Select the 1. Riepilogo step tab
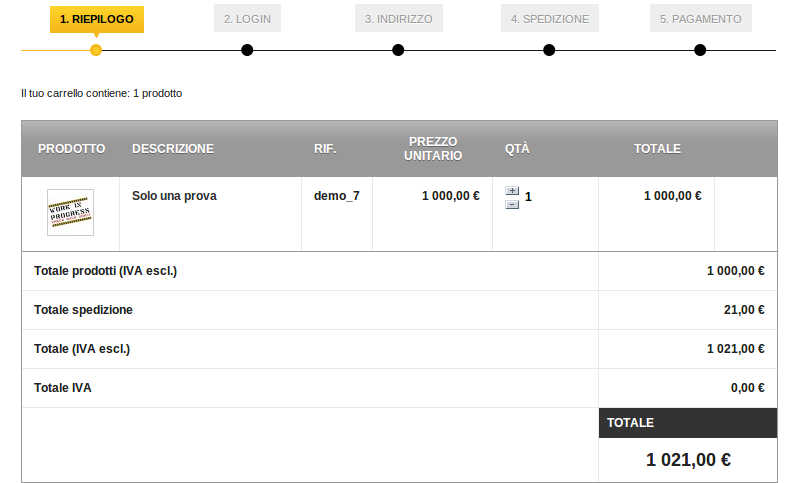 pyautogui.click(x=97, y=19)
